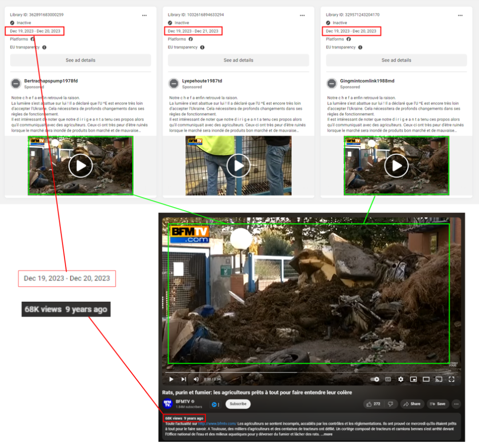Toggle Autoplay on the YouTube player
Viewport: 479px width, 448px height.
point(375,379)
